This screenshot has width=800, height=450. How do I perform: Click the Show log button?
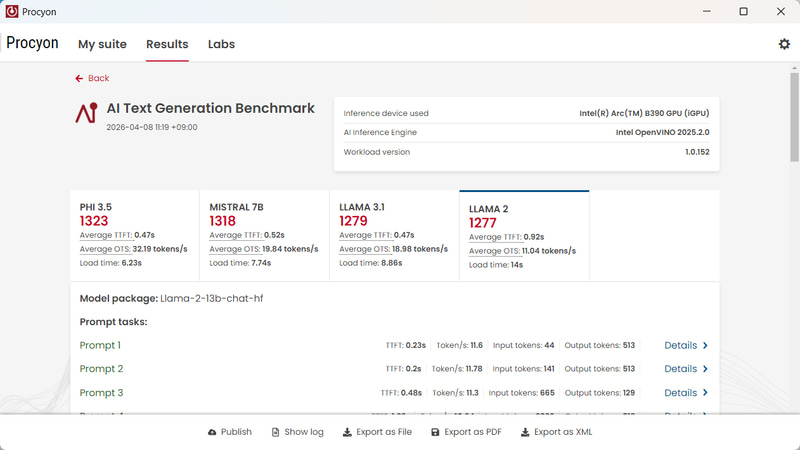298,432
